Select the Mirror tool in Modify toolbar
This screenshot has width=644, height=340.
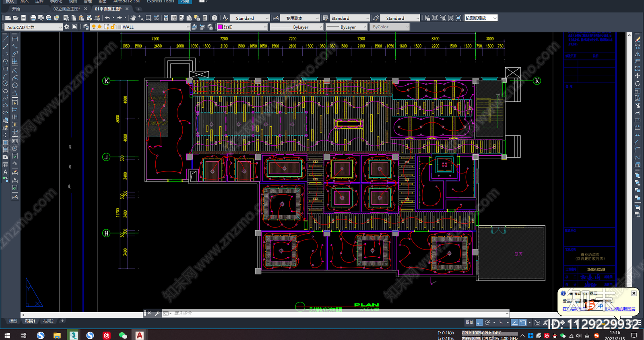638,54
